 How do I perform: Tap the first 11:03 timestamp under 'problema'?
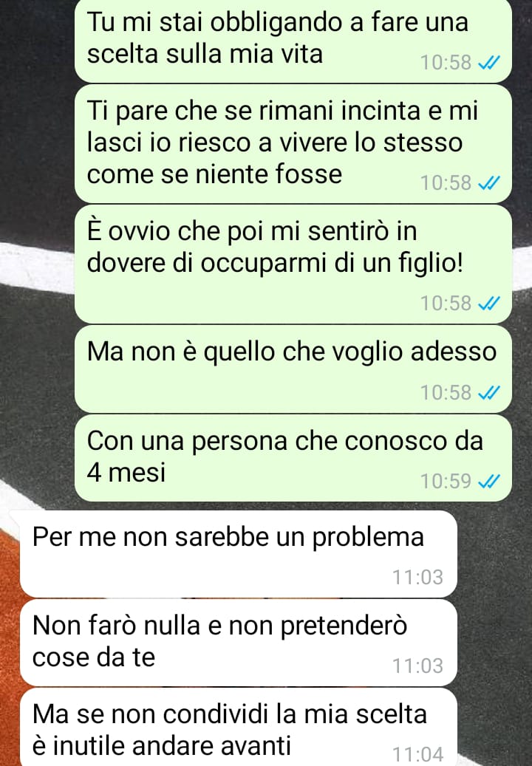pos(417,578)
